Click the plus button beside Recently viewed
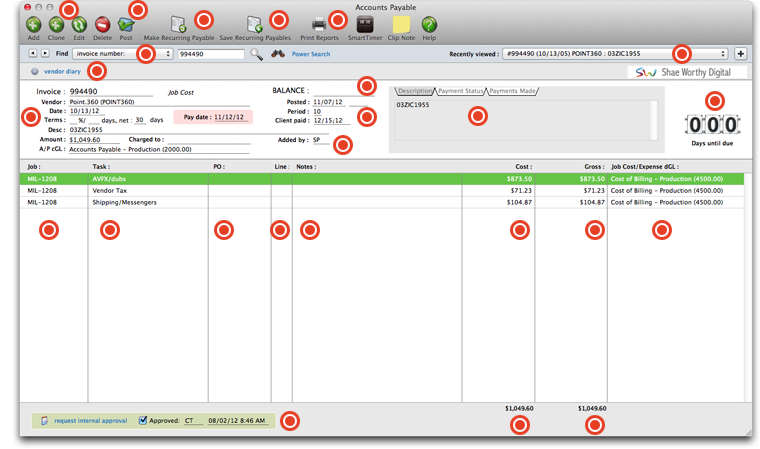This screenshot has width=760, height=449. [x=741, y=54]
